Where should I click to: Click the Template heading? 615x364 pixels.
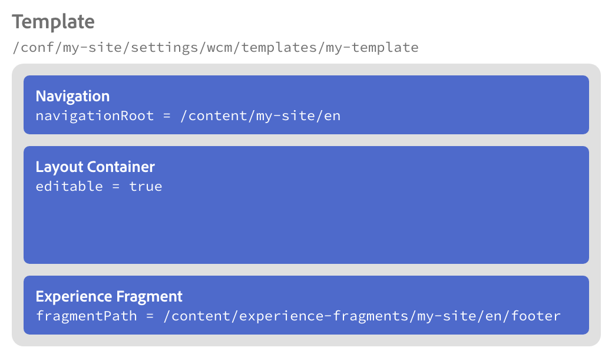53,22
